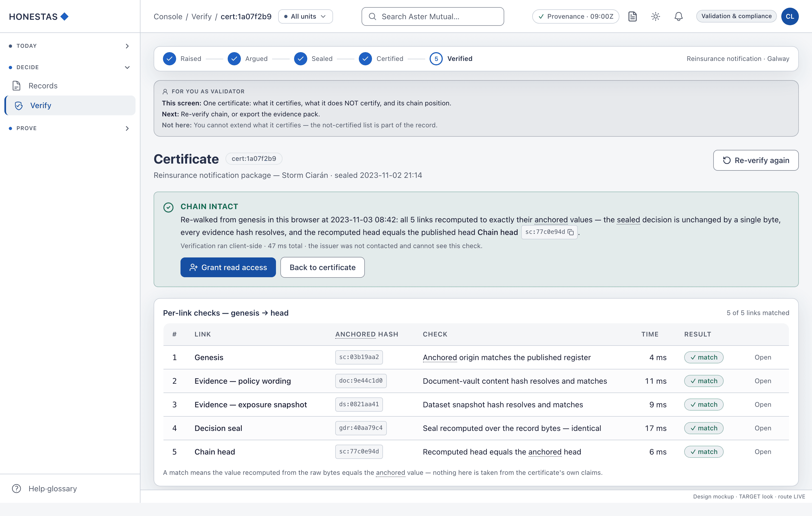Click the doc:9e44c1d0 hash chip
Image resolution: width=812 pixels, height=516 pixels.
pos(361,381)
